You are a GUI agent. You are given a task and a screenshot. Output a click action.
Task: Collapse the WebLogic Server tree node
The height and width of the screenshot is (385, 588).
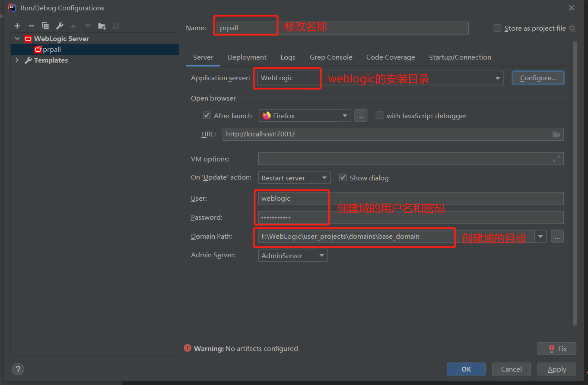click(17, 39)
